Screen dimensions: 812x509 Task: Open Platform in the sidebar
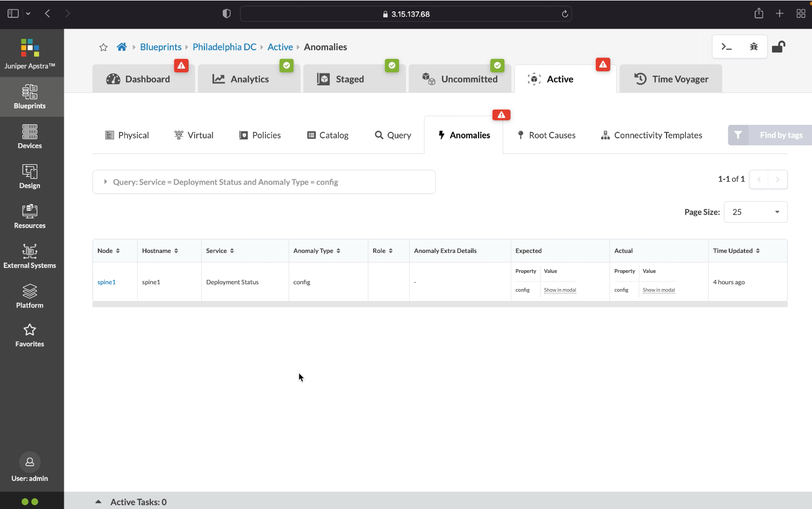[30, 297]
